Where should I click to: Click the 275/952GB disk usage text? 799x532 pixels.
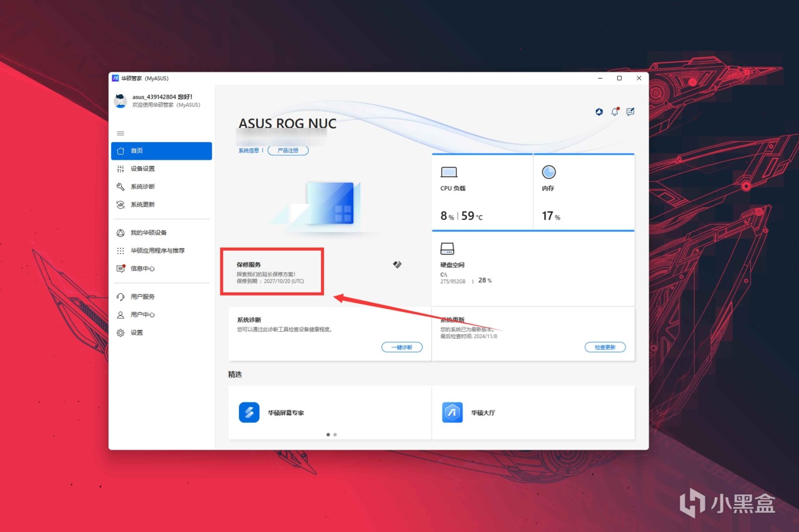pyautogui.click(x=453, y=281)
